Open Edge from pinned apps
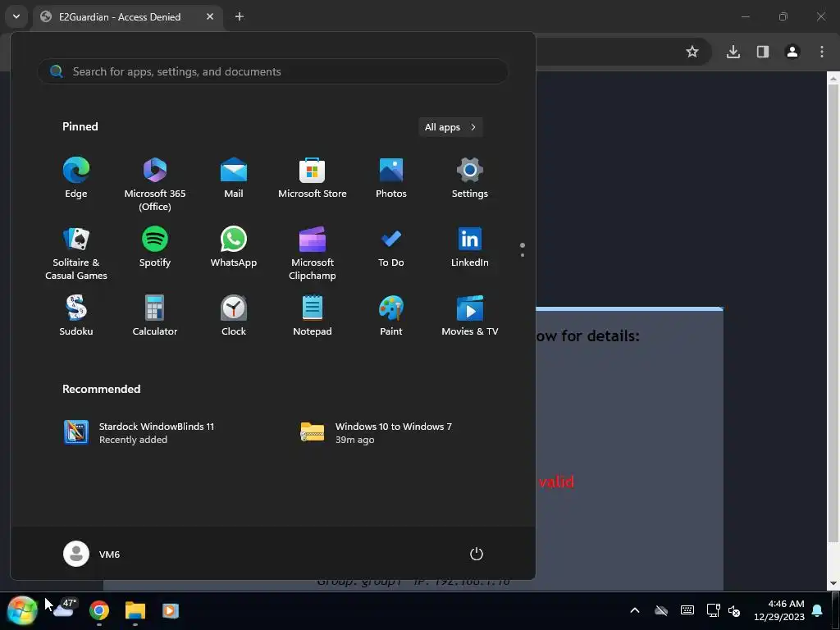Image resolution: width=840 pixels, height=630 pixels. 76,178
